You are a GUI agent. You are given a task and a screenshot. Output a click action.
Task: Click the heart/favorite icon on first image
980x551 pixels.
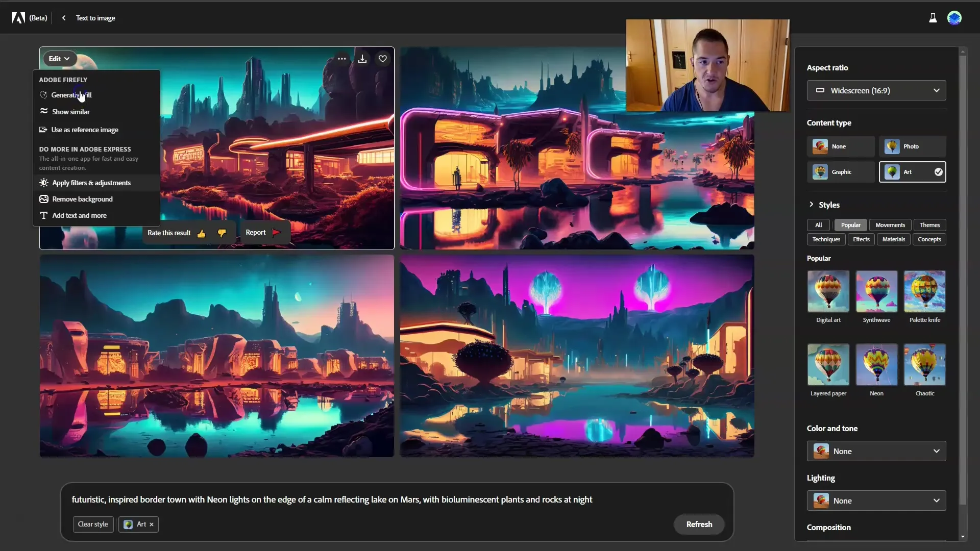pos(383,59)
